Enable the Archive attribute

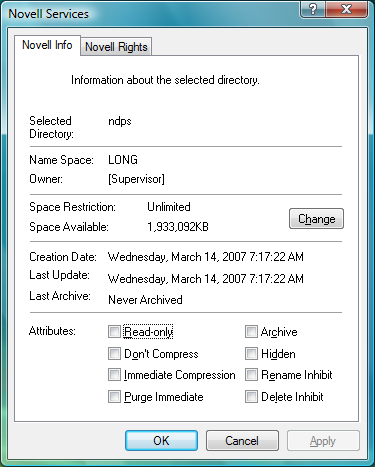(x=251, y=332)
